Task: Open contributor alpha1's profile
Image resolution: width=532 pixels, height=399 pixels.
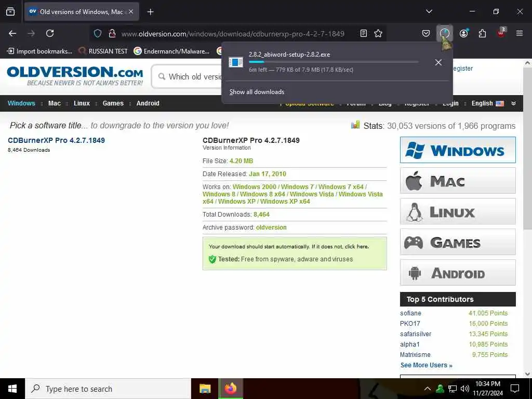Action: tap(410, 344)
